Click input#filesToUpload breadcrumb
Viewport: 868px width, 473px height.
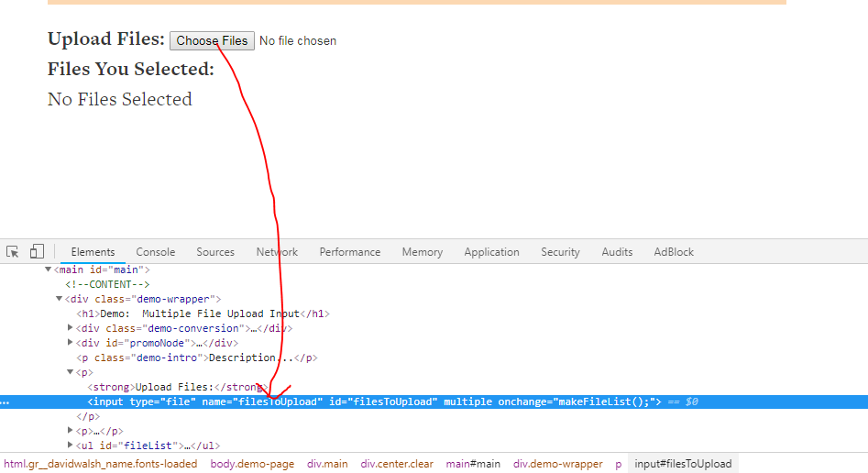[x=683, y=464]
